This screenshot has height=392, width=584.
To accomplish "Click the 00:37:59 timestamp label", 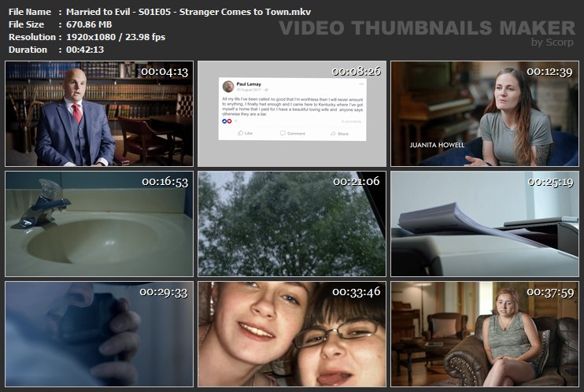I will point(550,293).
